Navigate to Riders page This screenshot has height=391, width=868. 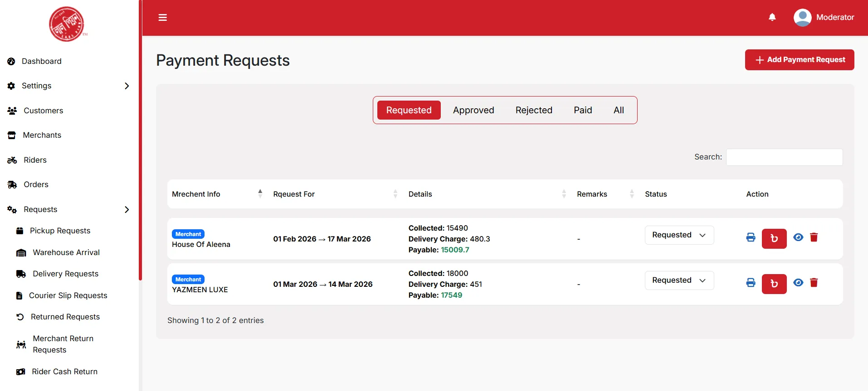pos(35,160)
